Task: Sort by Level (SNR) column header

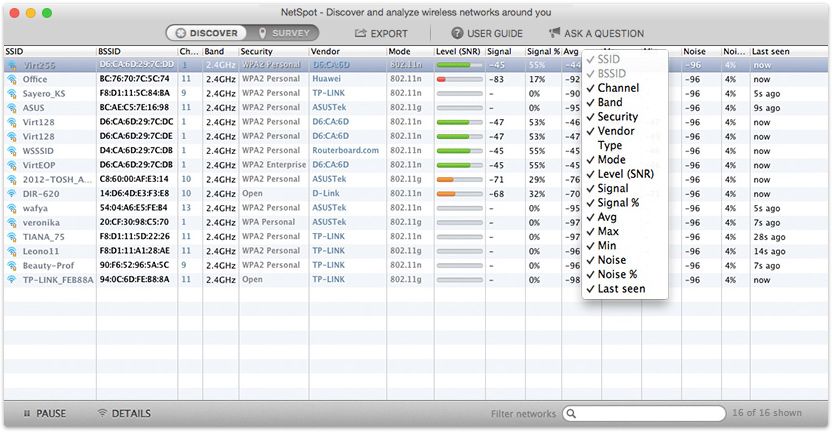Action: point(460,51)
